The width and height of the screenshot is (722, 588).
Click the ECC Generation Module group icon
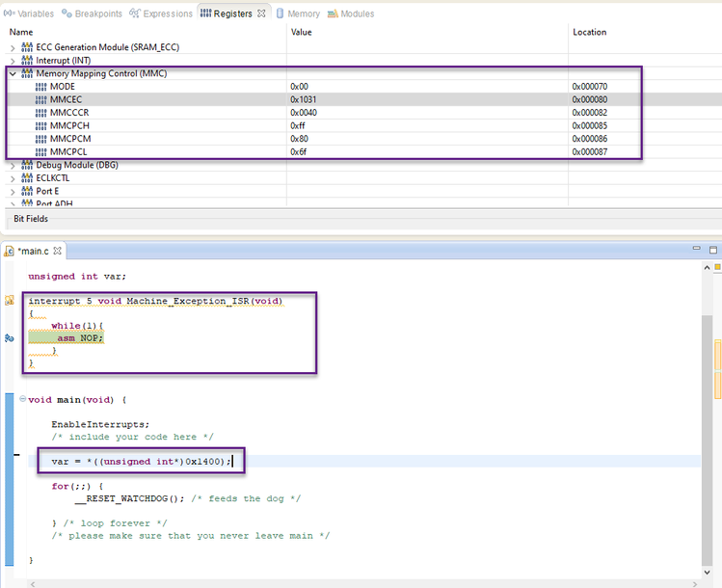click(x=27, y=47)
